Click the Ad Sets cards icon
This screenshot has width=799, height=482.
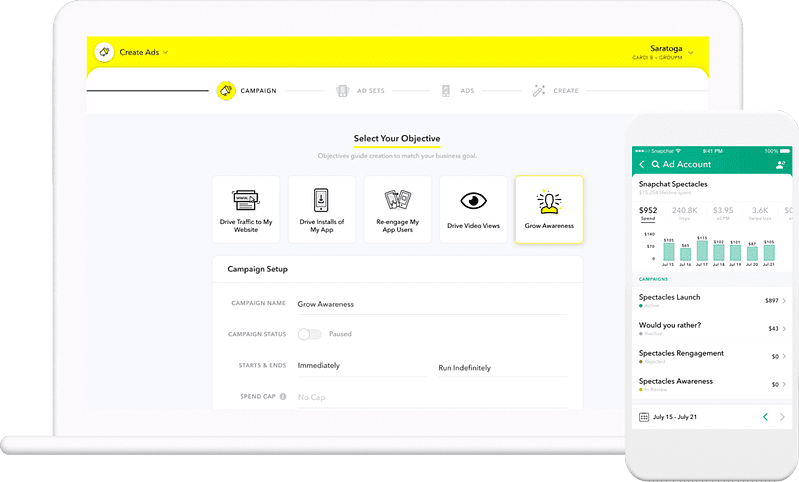pyautogui.click(x=342, y=91)
